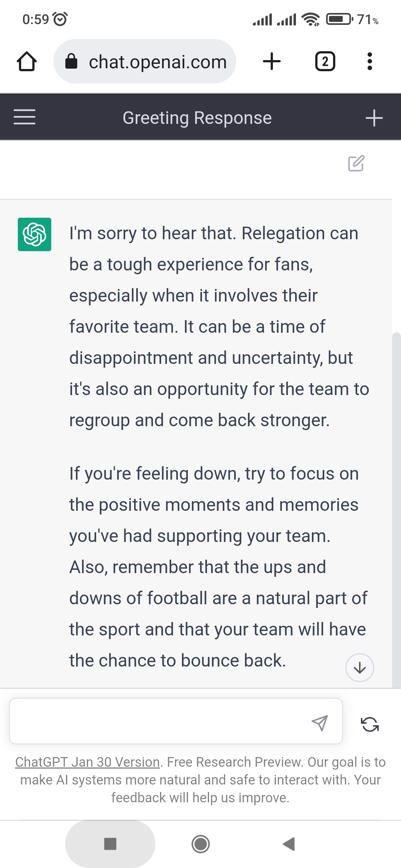Tap the site lock security icon

71,62
